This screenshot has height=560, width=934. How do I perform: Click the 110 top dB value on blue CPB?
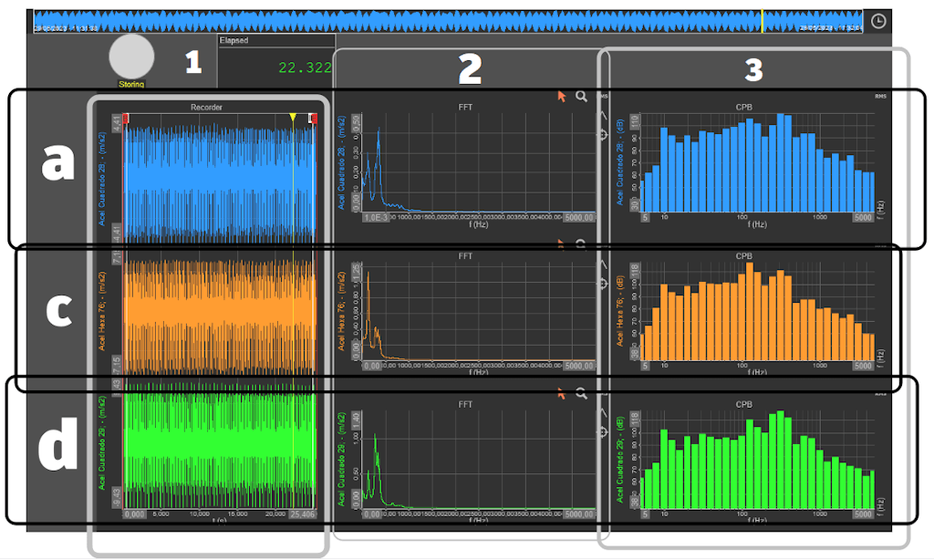coord(635,120)
